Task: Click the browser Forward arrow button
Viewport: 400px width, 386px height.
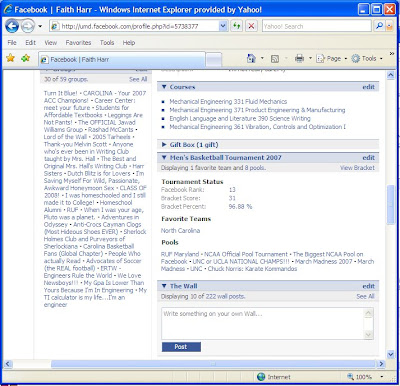Action: pyautogui.click(x=28, y=26)
